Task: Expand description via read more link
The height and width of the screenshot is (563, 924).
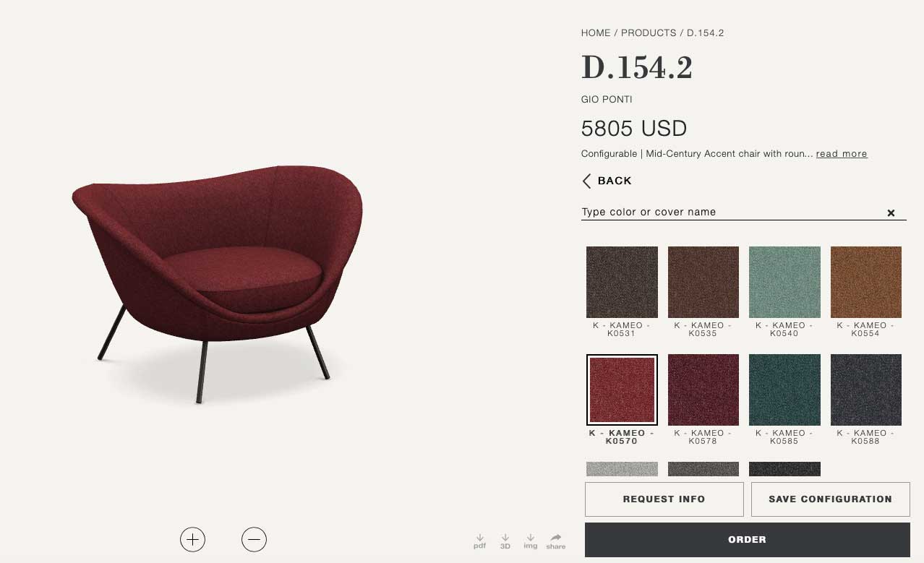Action: [x=842, y=154]
